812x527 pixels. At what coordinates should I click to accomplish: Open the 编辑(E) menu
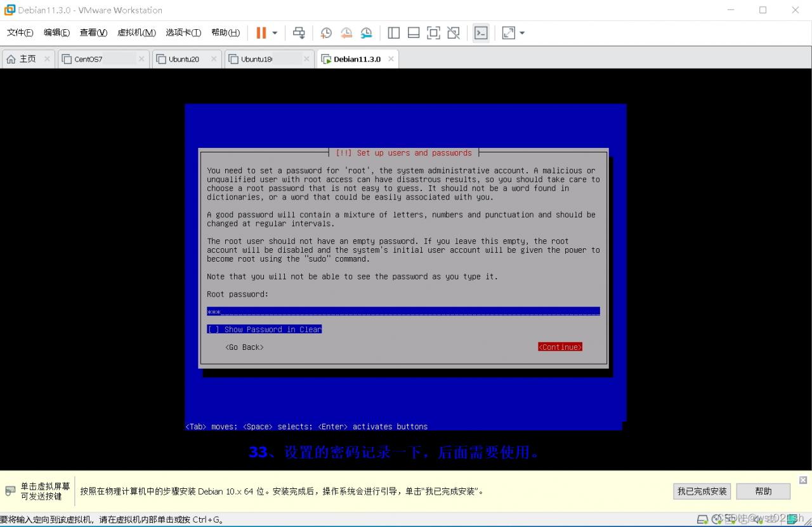pos(56,33)
